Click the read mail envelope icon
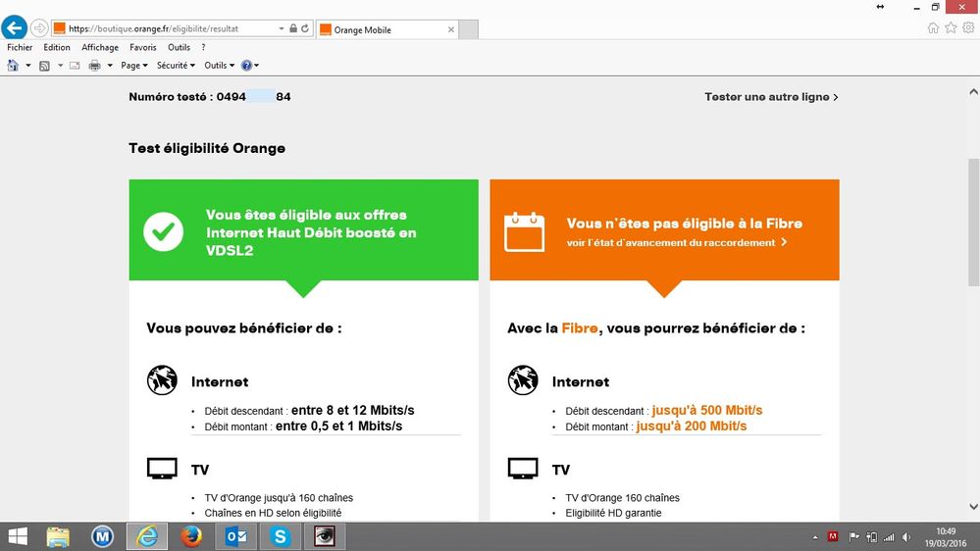The image size is (980, 551). 75,65
